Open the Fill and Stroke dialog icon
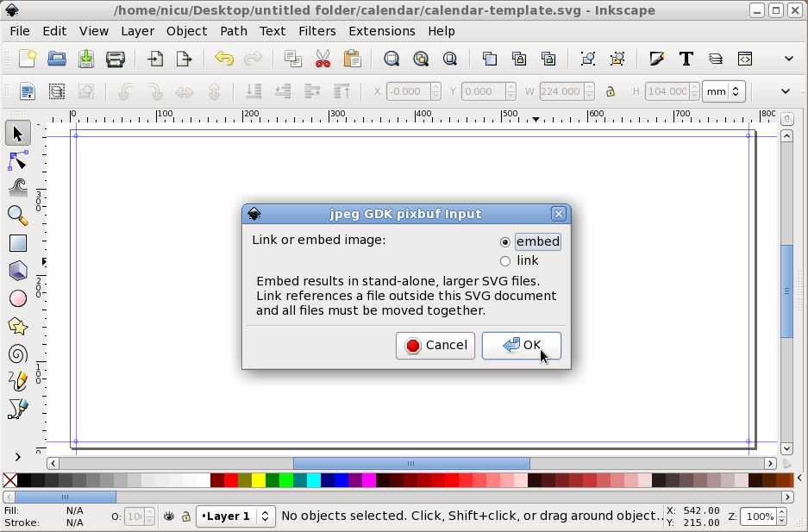Image resolution: width=808 pixels, height=532 pixels. click(656, 59)
